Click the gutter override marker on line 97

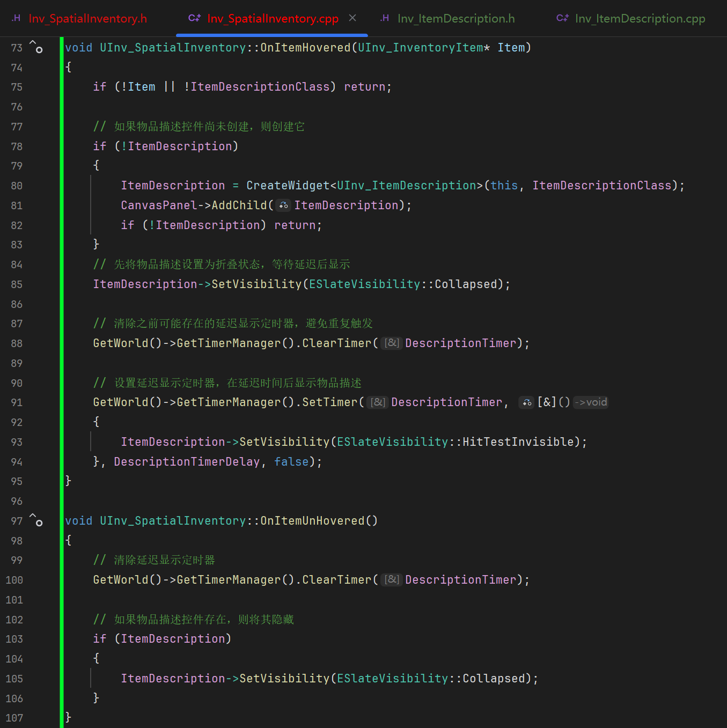point(36,520)
